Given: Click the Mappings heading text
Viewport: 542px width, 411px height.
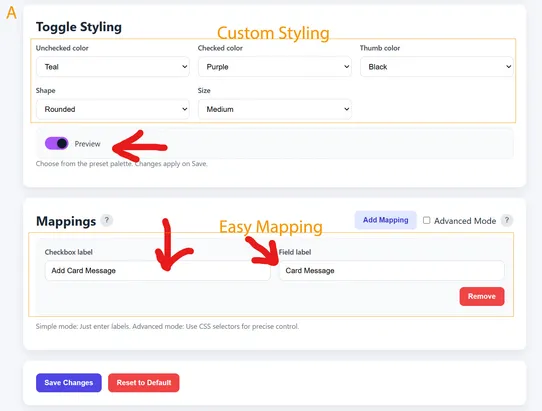Looking at the screenshot, I should tap(66, 221).
